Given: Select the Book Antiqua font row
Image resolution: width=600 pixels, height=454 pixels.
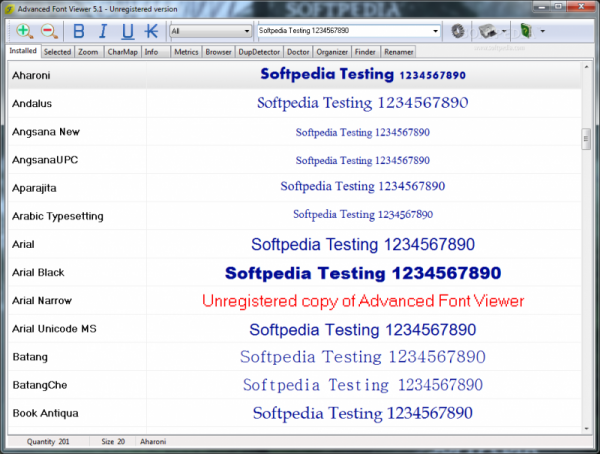Looking at the screenshot, I should [295, 413].
